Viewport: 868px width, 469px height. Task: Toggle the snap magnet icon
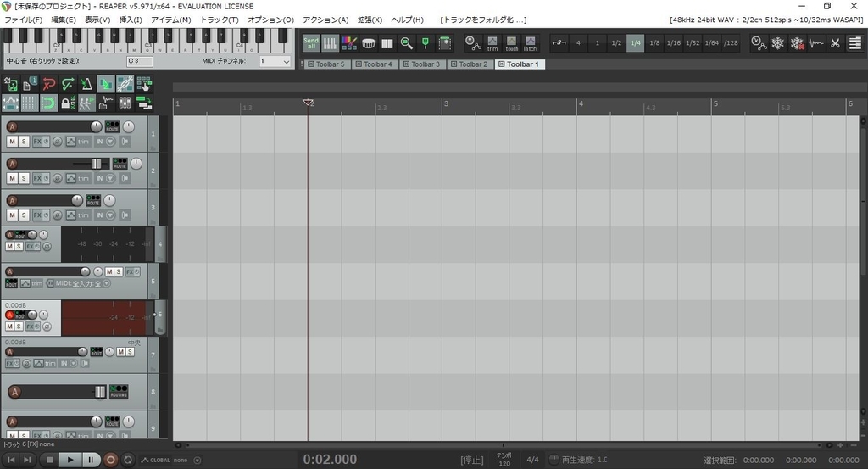48,103
